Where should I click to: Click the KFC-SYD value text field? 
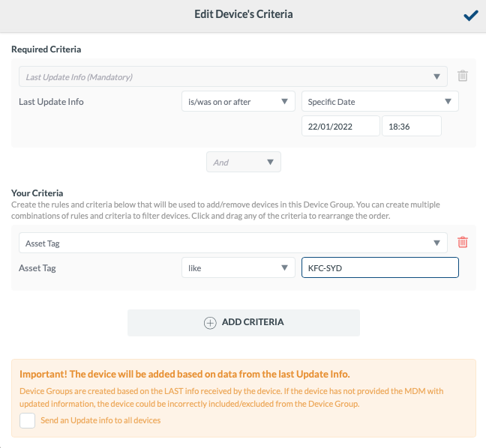[x=380, y=267]
